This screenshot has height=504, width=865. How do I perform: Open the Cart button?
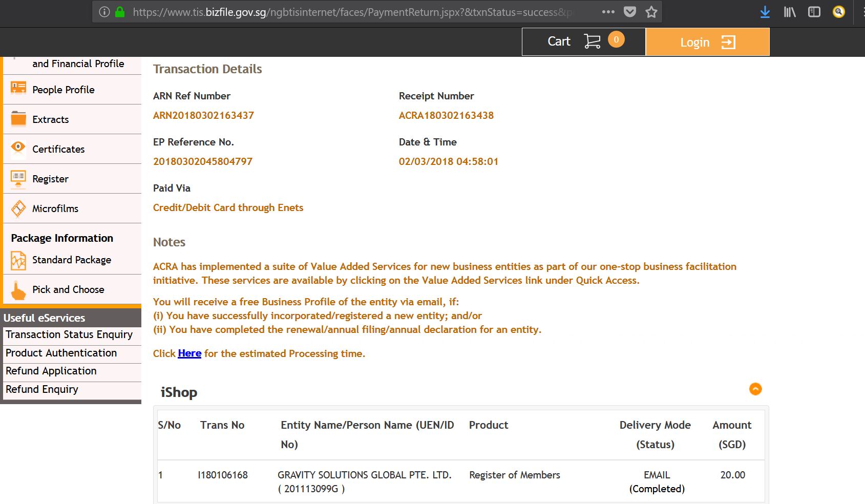(x=584, y=41)
